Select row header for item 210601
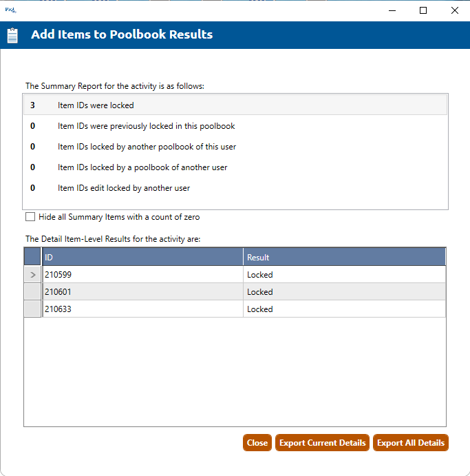 click(33, 292)
